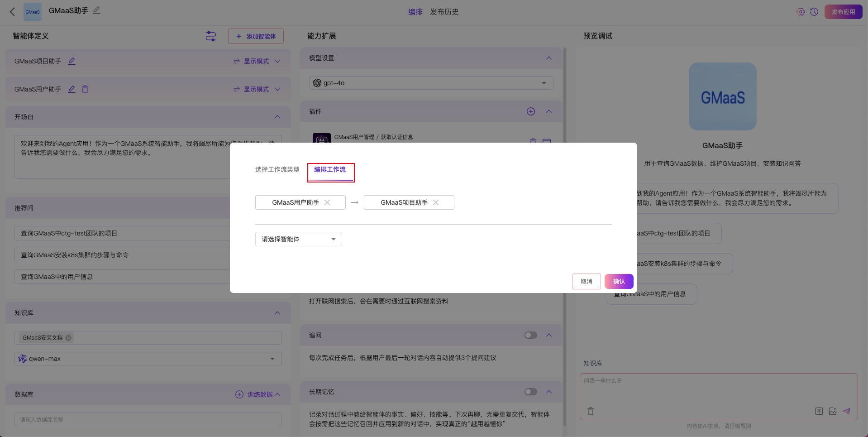This screenshot has width=868, height=437.
Task: Open the version history clock icon
Action: [x=814, y=12]
